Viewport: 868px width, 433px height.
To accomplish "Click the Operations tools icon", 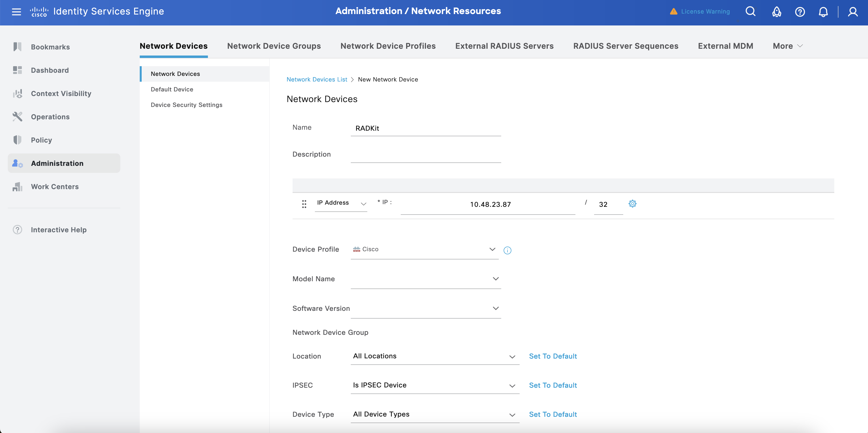I will pos(17,117).
